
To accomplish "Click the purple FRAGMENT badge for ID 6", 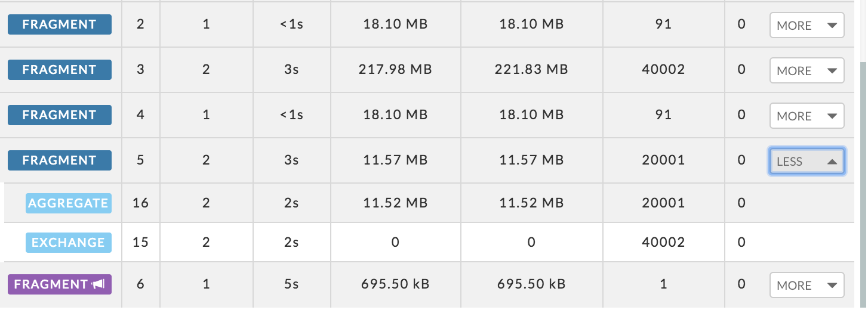I will pyautogui.click(x=60, y=284).
